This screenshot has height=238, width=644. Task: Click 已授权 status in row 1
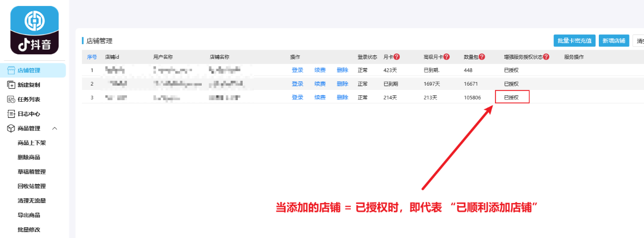click(x=512, y=71)
